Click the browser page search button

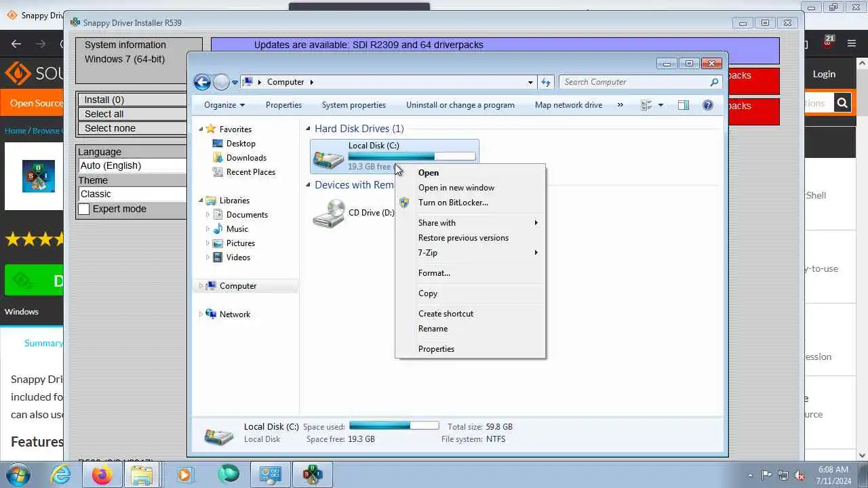[842, 103]
